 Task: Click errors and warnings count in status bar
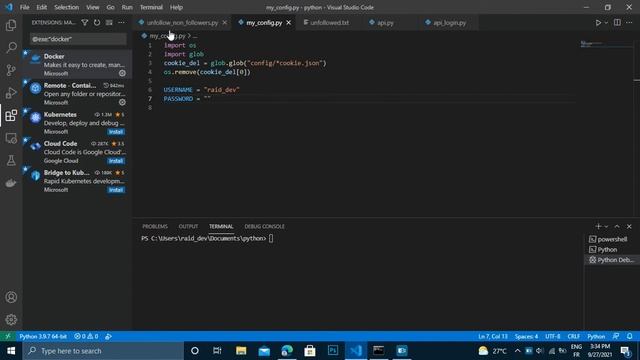tap(86, 336)
